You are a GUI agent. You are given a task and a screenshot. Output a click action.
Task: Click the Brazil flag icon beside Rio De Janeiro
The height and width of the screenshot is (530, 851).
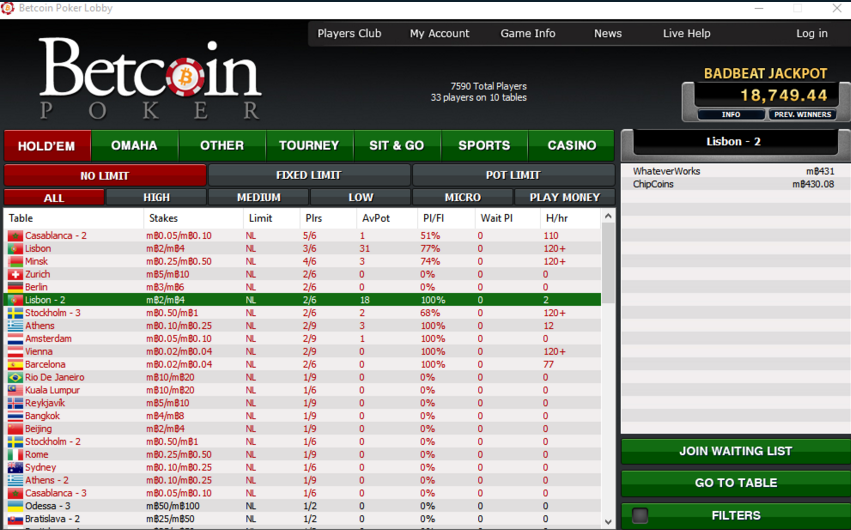click(15, 378)
